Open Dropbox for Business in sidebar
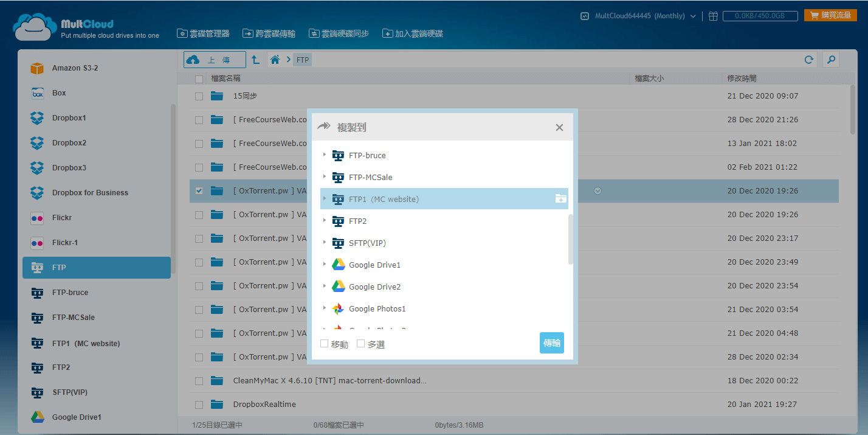The width and height of the screenshot is (868, 435). point(97,193)
